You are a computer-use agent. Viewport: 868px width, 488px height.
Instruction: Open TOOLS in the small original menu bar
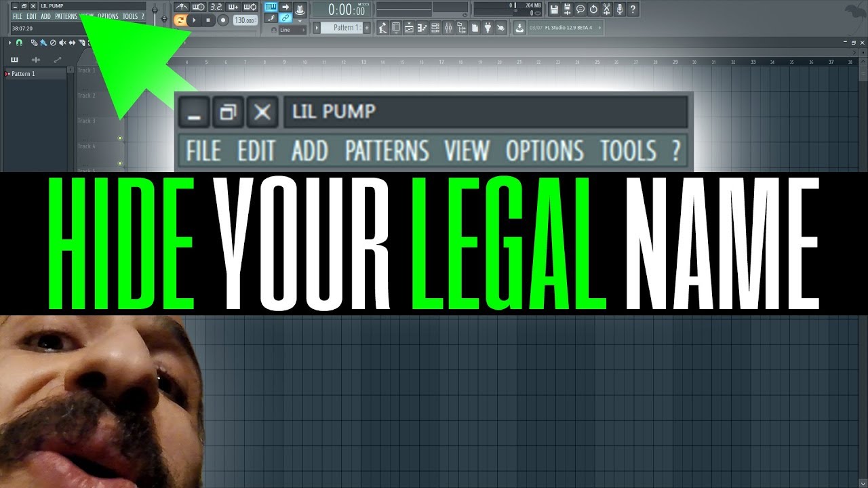click(130, 16)
